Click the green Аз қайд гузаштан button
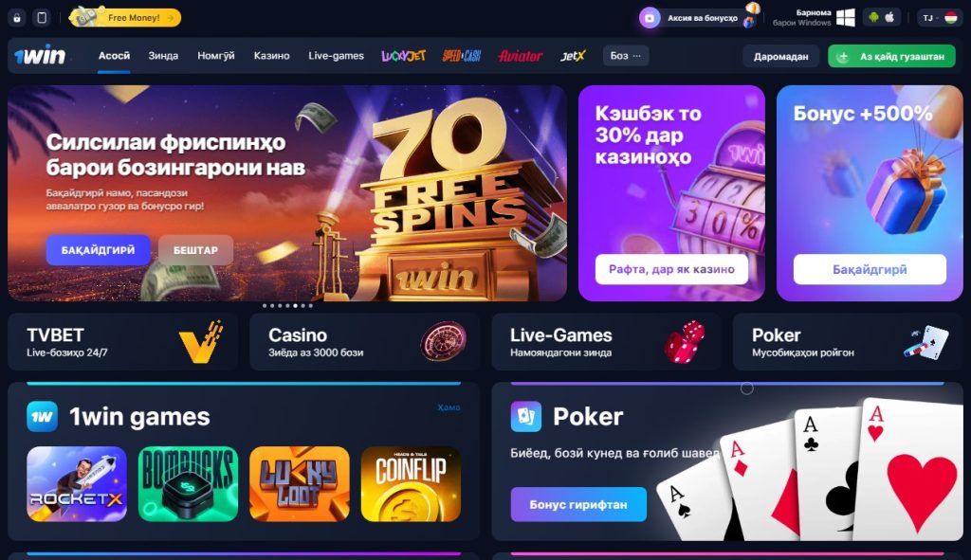This screenshot has height=560, width=971. (x=891, y=56)
